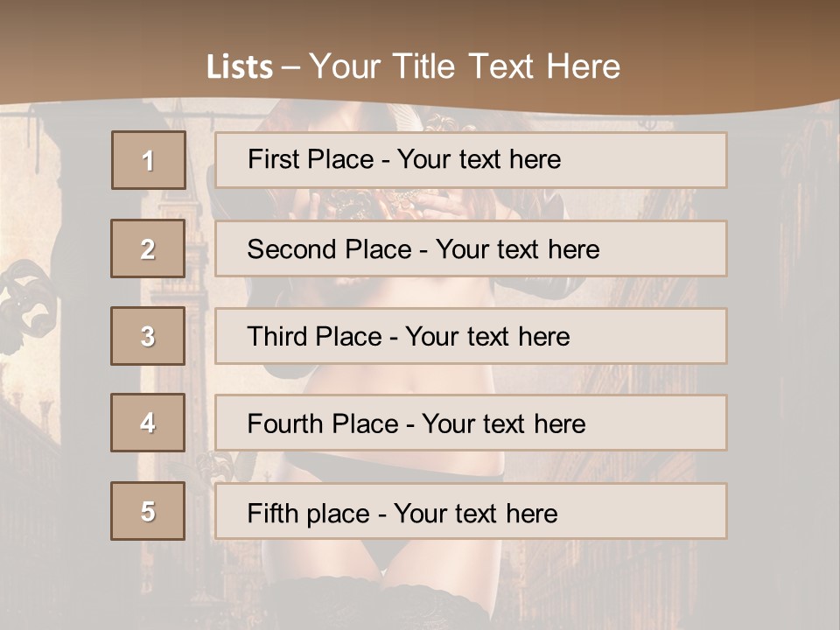Click the number 1 box

[148, 160]
